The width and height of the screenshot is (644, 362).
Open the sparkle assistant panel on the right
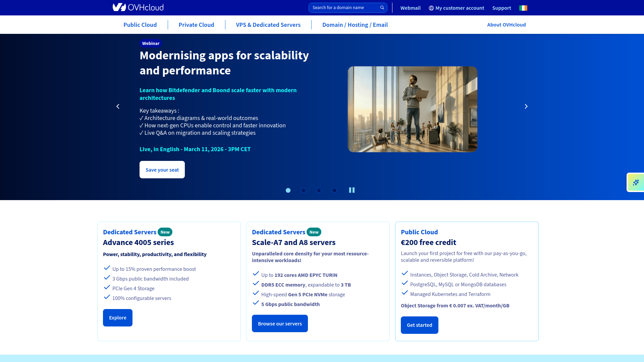pyautogui.click(x=636, y=182)
